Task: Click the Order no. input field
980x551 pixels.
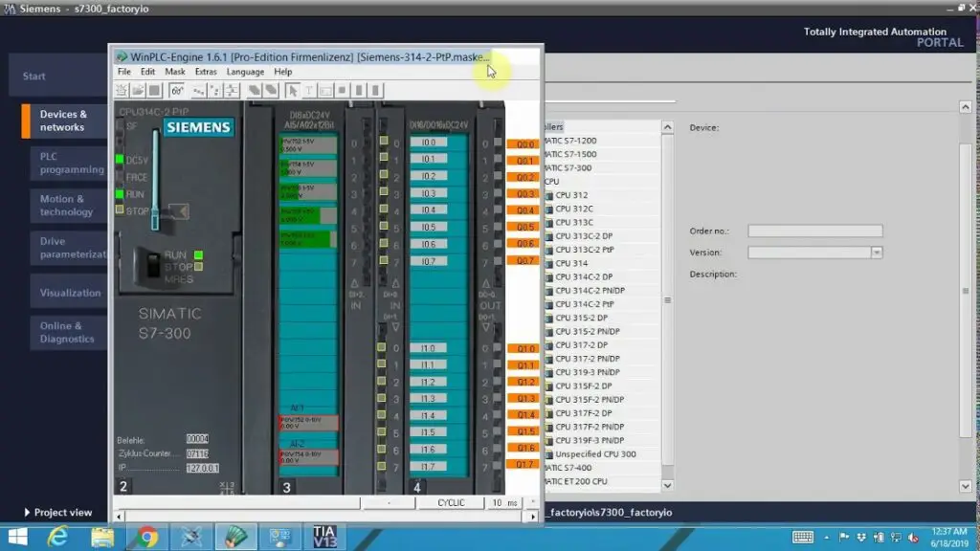Action: click(x=815, y=231)
